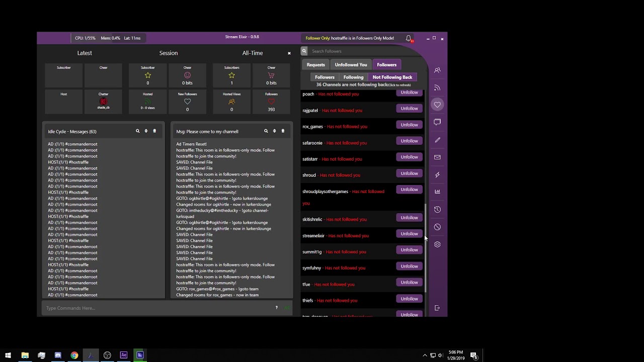Image resolution: width=644 pixels, height=362 pixels.
Task: Open After Effects from the taskbar
Action: 124,355
